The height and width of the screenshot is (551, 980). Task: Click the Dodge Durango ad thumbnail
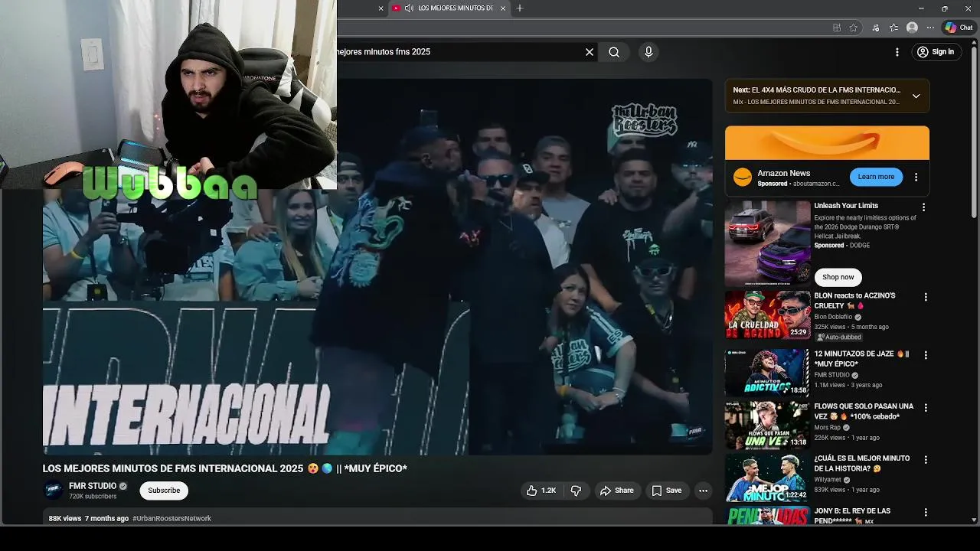coord(767,243)
